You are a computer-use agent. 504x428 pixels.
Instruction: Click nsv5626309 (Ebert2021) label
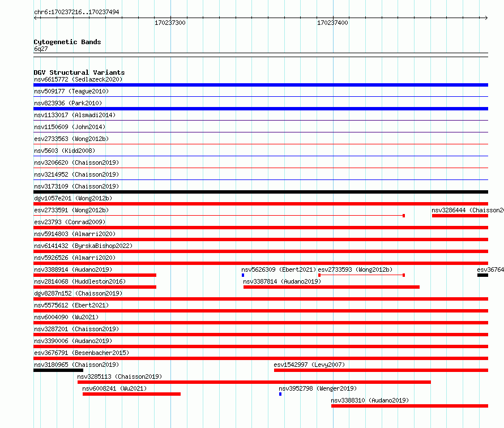pyautogui.click(x=279, y=269)
